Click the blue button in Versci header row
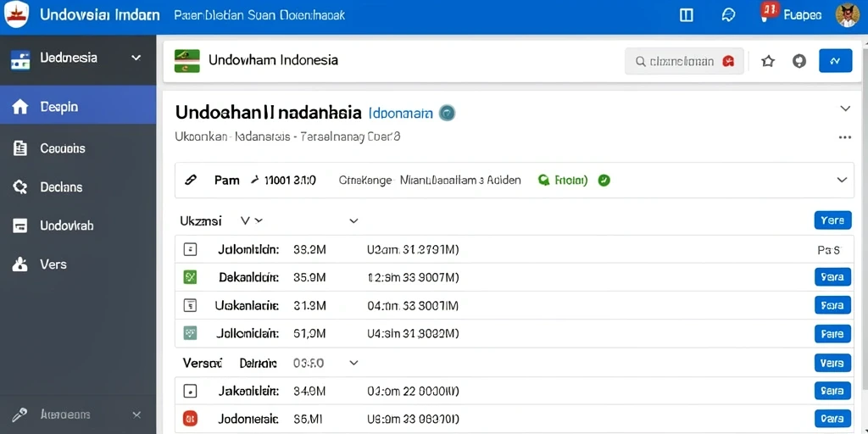The image size is (868, 434). pos(832,363)
